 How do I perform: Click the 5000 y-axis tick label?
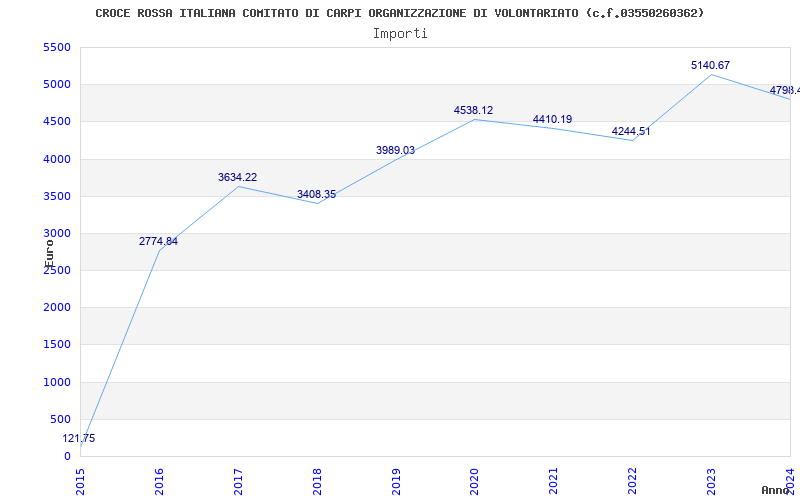coord(57,85)
